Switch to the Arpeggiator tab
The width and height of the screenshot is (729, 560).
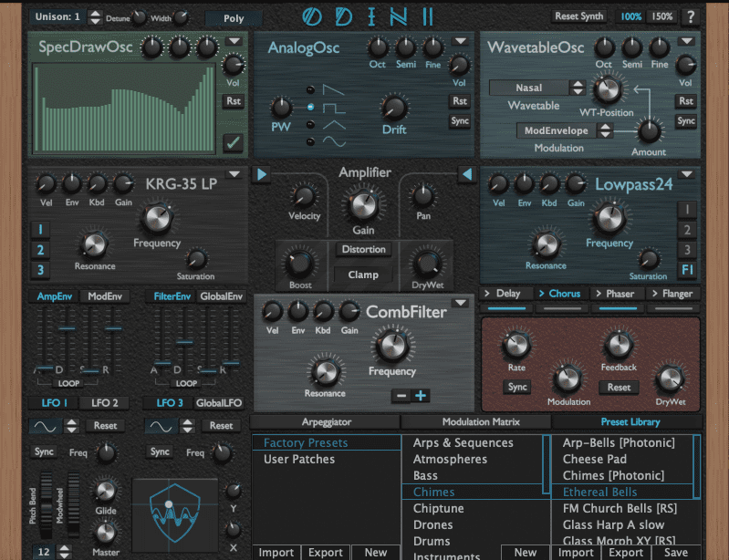click(327, 422)
